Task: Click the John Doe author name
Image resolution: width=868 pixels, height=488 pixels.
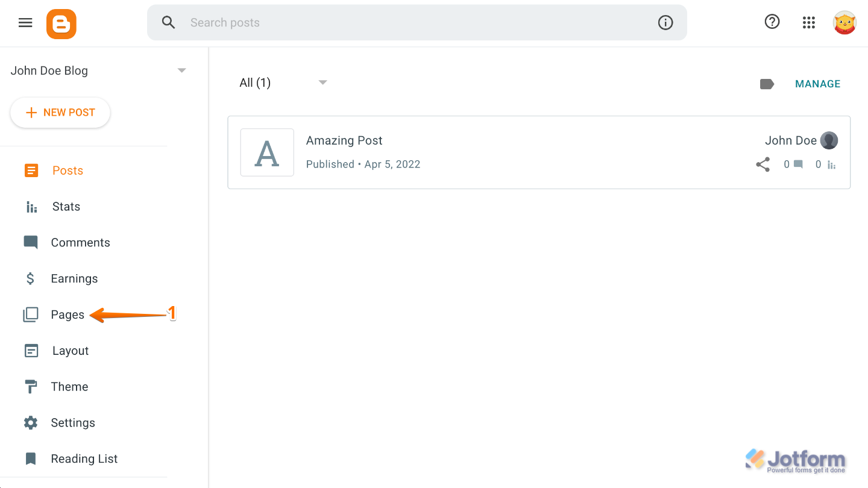Action: coord(791,140)
